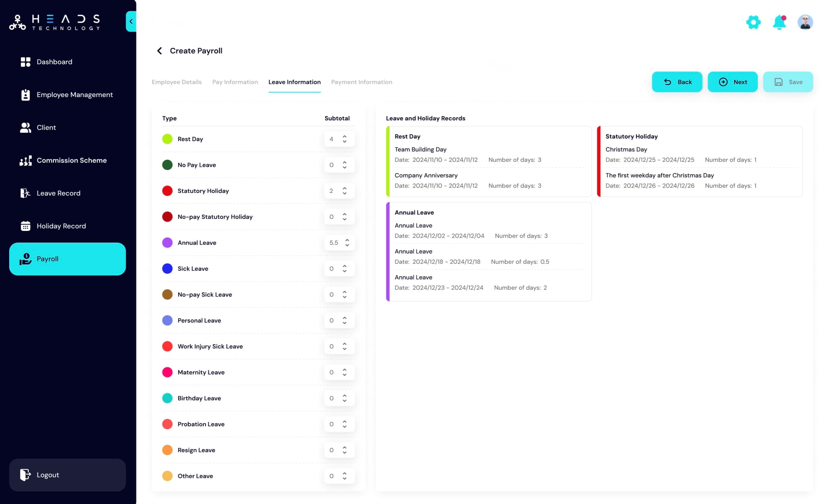Open the Leave Record page
827x504 pixels.
coord(58,193)
